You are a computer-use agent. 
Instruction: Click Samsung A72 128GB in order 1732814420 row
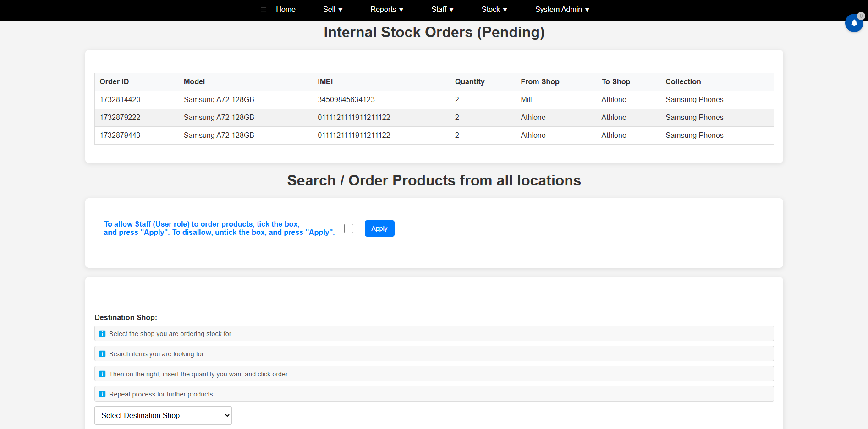click(x=219, y=100)
